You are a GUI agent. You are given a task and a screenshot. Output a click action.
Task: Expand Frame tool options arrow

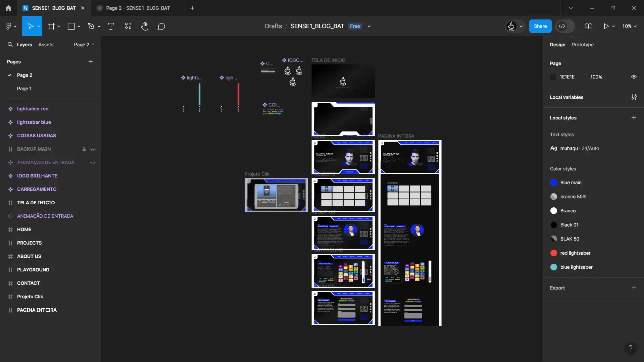pos(59,26)
